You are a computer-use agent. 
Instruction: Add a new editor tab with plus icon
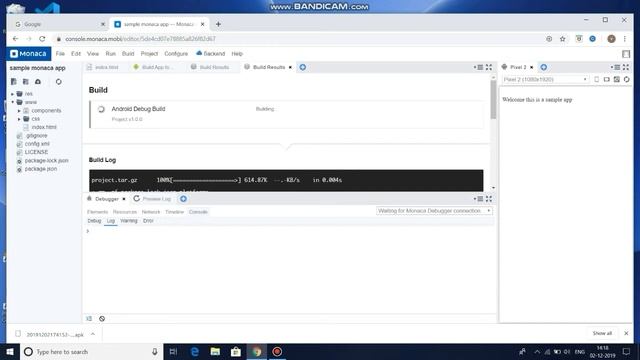coord(302,67)
